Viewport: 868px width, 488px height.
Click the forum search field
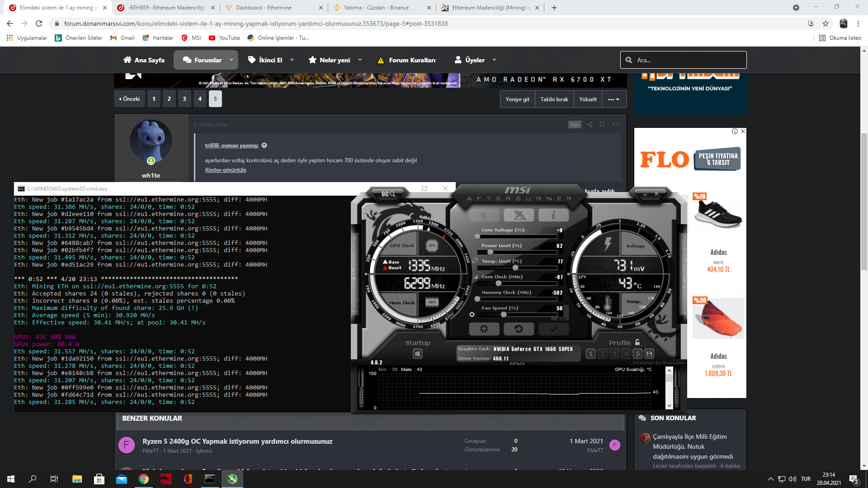point(683,60)
